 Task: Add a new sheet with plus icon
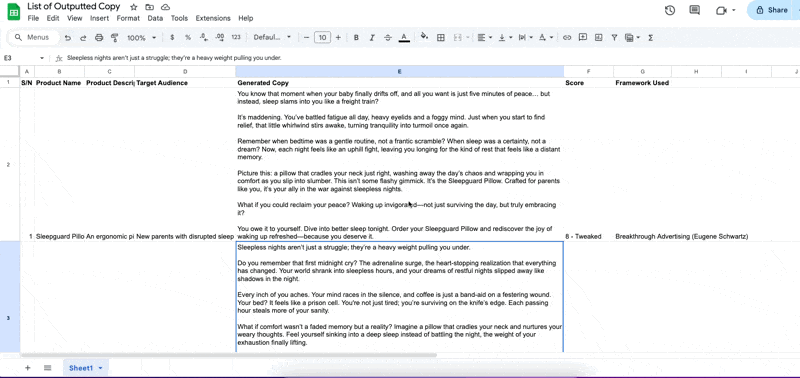(x=28, y=368)
